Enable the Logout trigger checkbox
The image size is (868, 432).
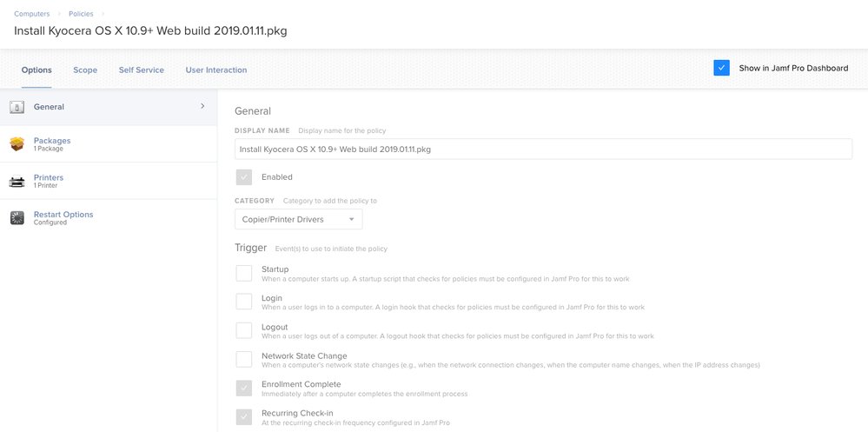click(x=244, y=330)
